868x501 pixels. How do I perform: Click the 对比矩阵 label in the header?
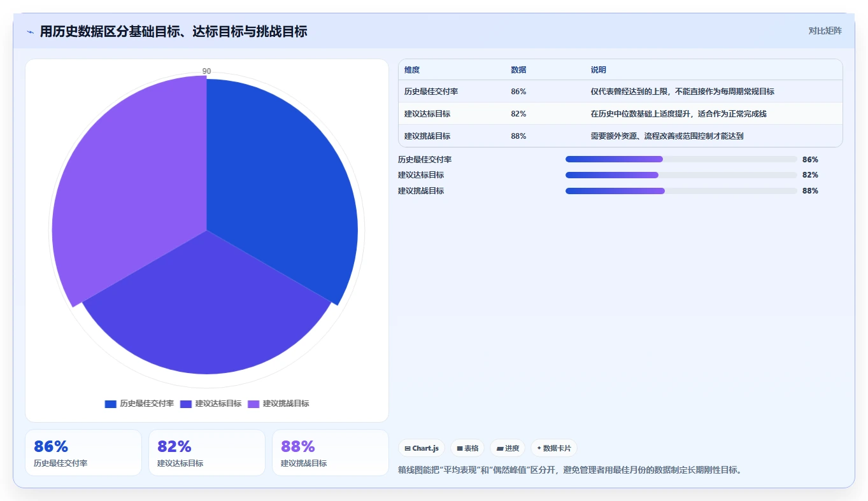[x=825, y=31]
